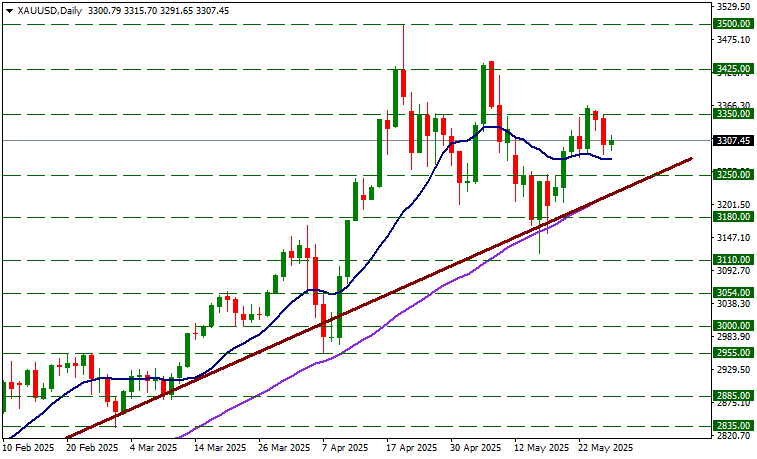Click the 3201.50 scale value
This screenshot has width=757, height=459.
point(733,205)
